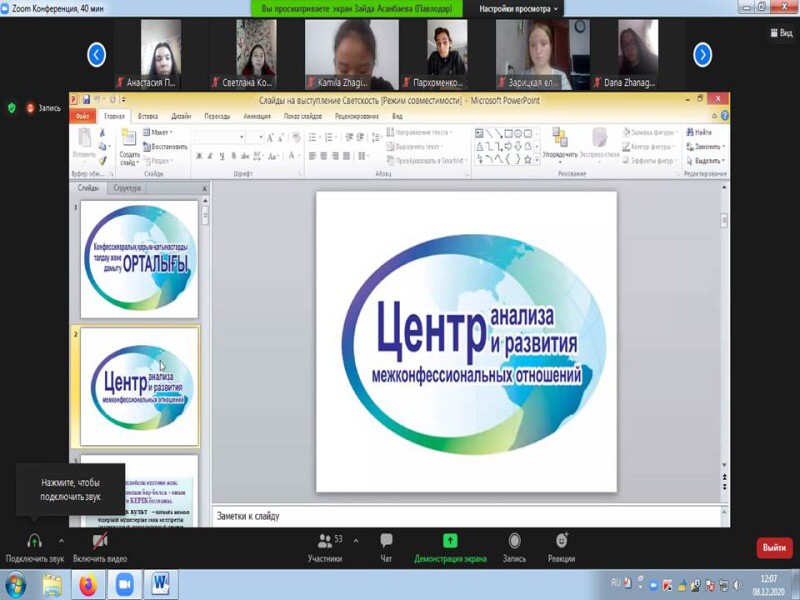This screenshot has height=600, width=800.
Task: Open the Zoom Чат chat icon
Action: (x=386, y=540)
